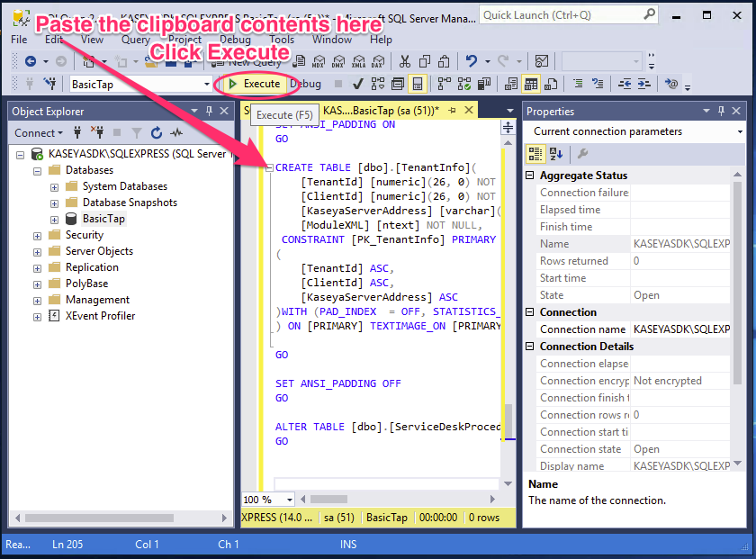Screen dimensions: 756x559
Task: Open the Window menu
Action: (x=332, y=40)
